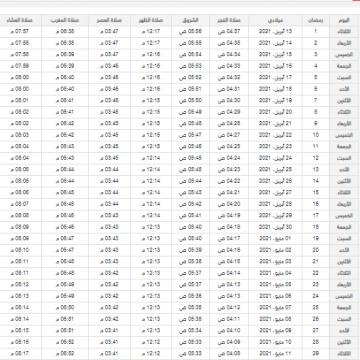
Task: Select the 30 April 2021 date cell
Action: coord(275,227)
